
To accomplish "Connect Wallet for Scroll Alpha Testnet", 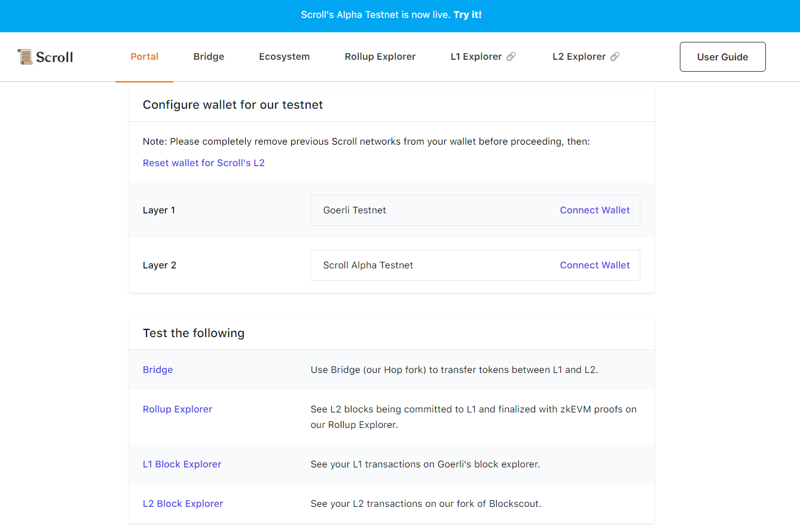I will tap(595, 265).
